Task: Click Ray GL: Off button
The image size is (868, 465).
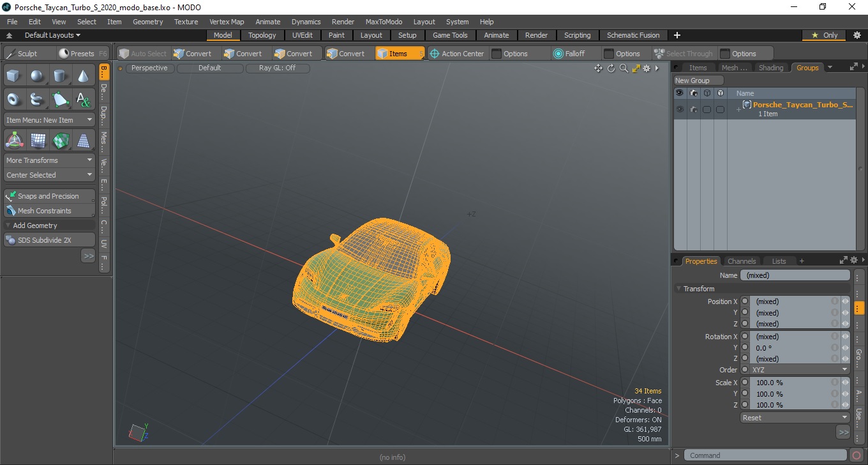Action: point(277,68)
